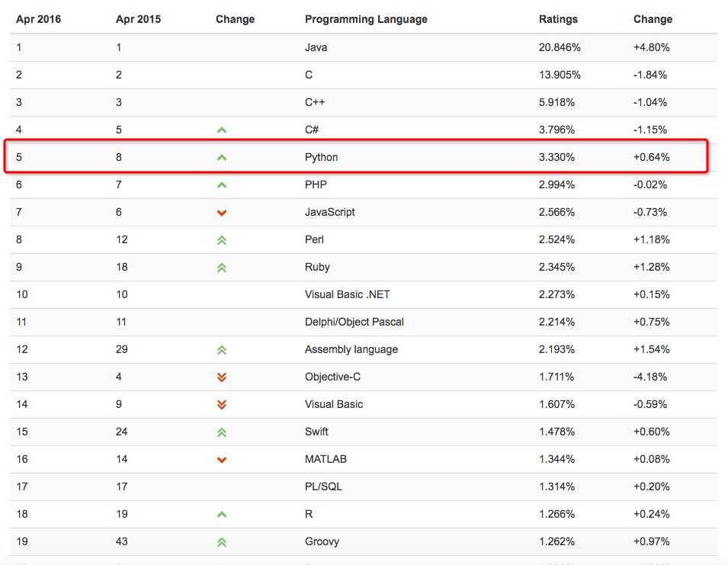Click the double up arrow beside Swift
The width and height of the screenshot is (728, 565).
pyautogui.click(x=222, y=432)
